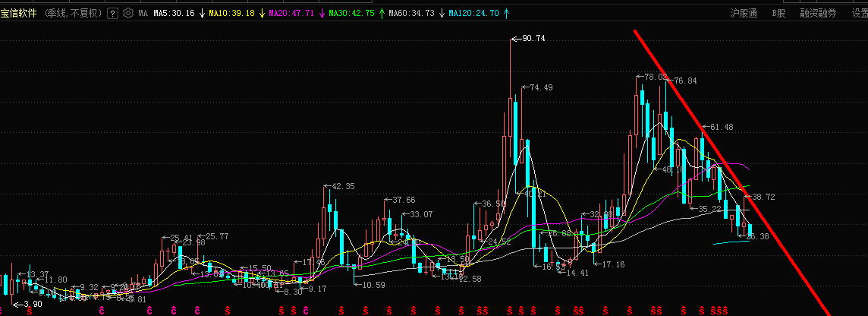Image resolution: width=868 pixels, height=316 pixels.
Task: Open the 设置 menu
Action: coord(860,14)
